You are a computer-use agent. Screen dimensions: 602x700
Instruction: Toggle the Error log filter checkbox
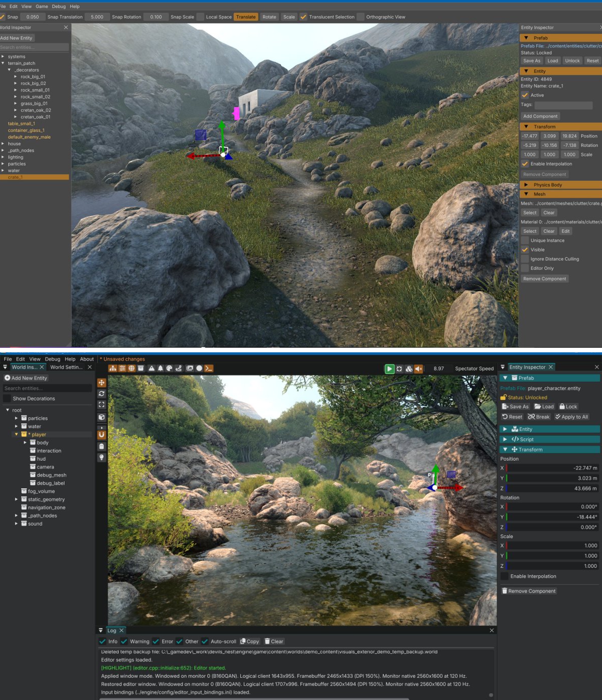[x=156, y=641]
